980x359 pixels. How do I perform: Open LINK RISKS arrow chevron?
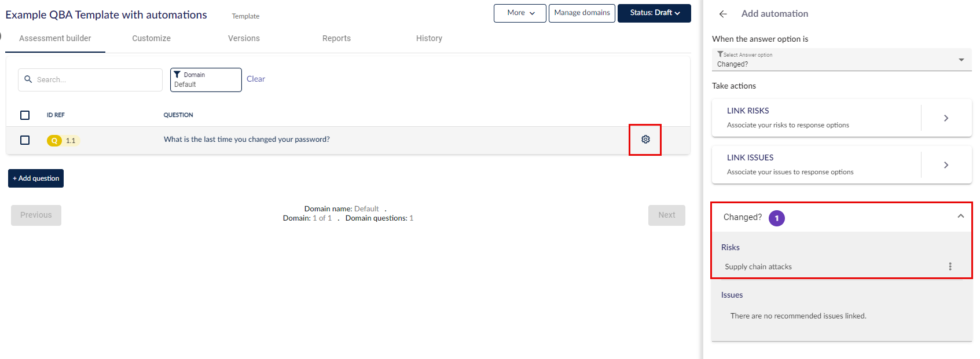pos(946,118)
